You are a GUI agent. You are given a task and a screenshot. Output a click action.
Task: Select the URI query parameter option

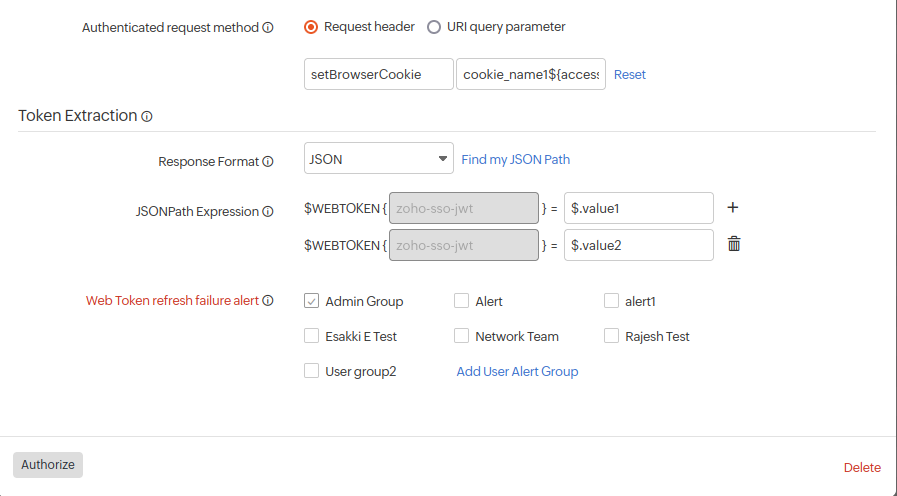coord(434,27)
